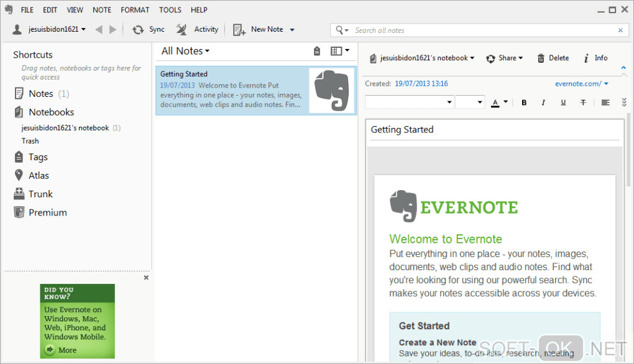Expand the jesuisbidon1621 account dropdown

[83, 29]
